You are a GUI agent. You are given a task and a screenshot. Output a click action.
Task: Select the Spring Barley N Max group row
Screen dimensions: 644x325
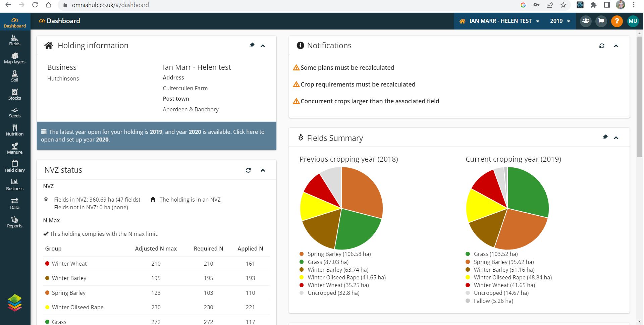click(x=157, y=293)
